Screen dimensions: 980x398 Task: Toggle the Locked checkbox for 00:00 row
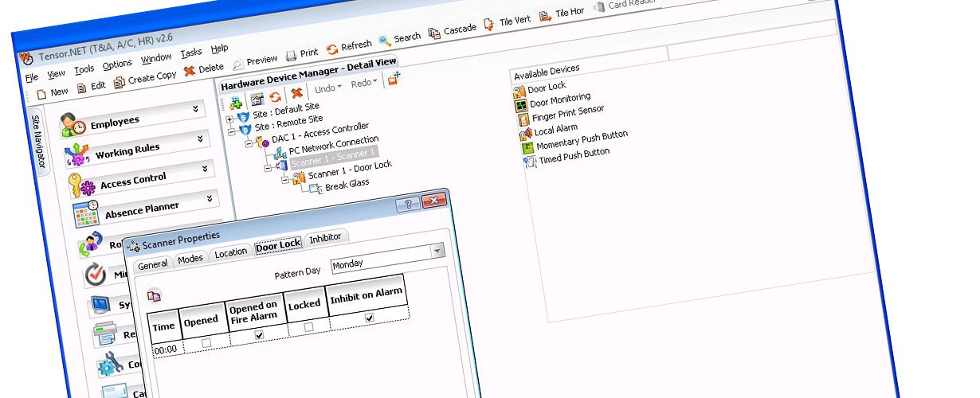click(x=308, y=326)
